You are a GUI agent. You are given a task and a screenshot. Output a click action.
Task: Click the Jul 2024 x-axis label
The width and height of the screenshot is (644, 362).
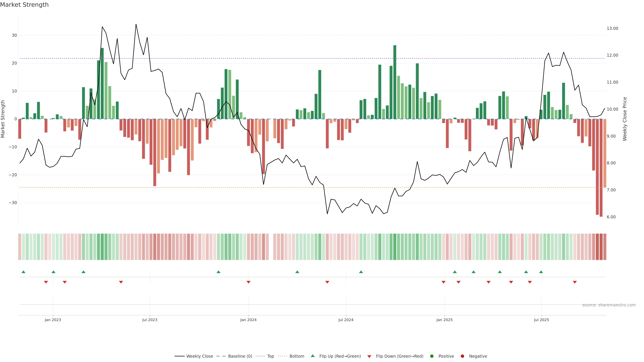346,320
